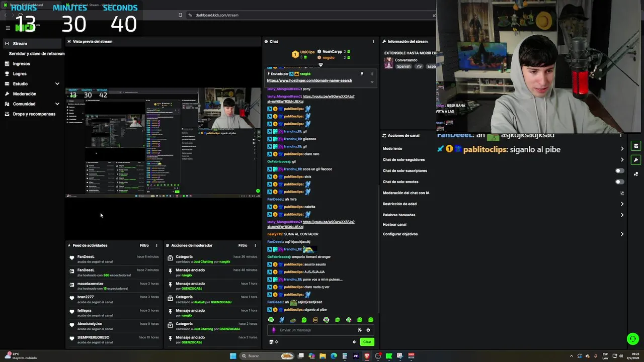The image size is (644, 362).
Task: Click the 7tv stream tag
Action: pos(419,66)
